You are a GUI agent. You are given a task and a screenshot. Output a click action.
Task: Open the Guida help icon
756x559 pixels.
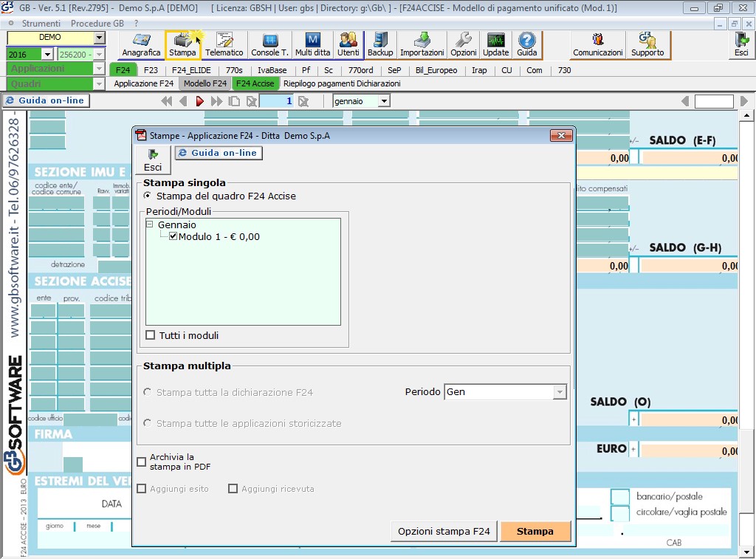pos(526,45)
